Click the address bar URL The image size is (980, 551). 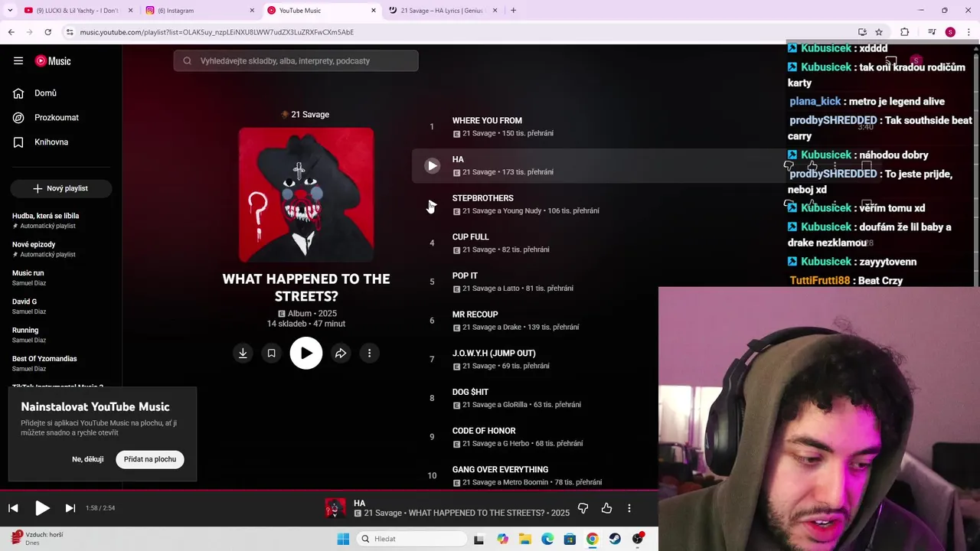click(x=217, y=32)
